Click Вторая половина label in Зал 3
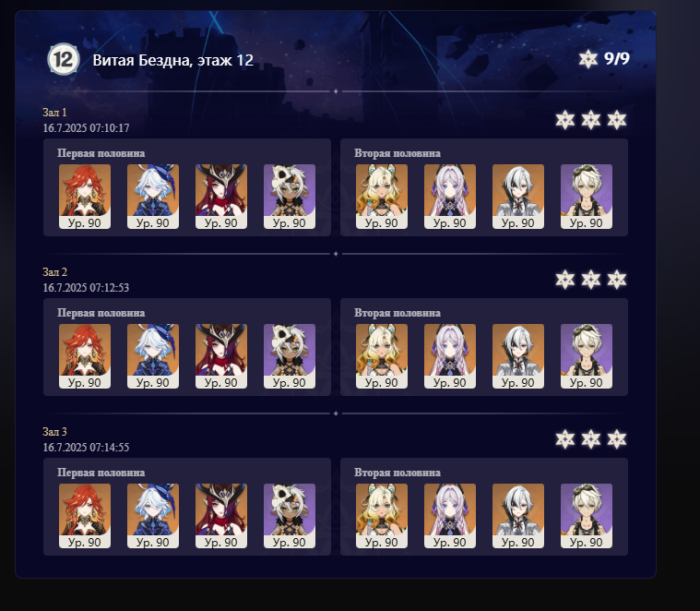 coord(397,473)
